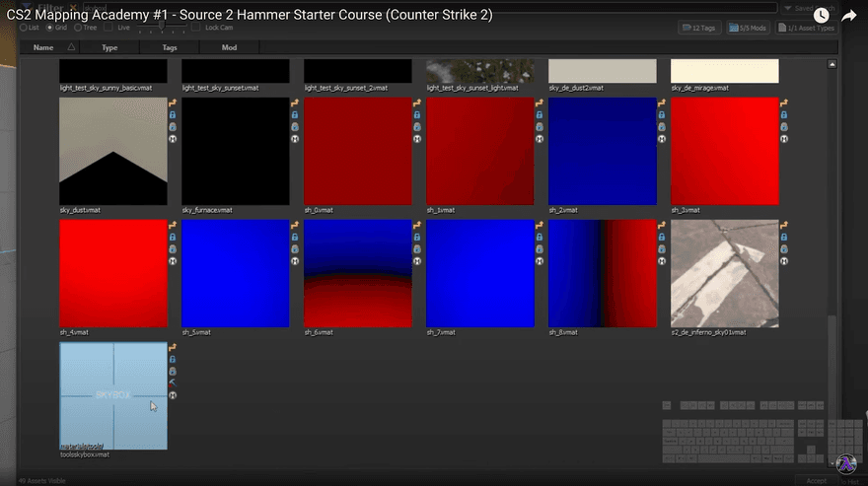Click the orange arrow icon beside sky_dust.vmat
This screenshot has height=486, width=868.
(x=173, y=103)
